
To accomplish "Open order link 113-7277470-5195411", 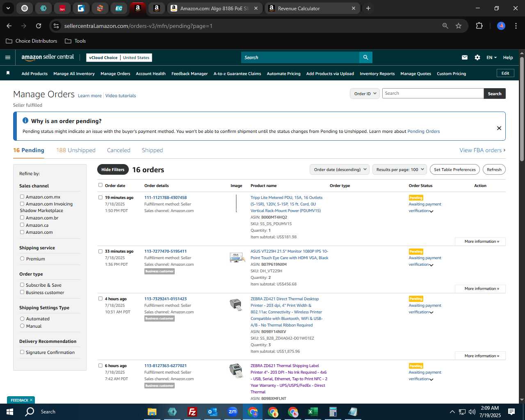I will point(165,251).
